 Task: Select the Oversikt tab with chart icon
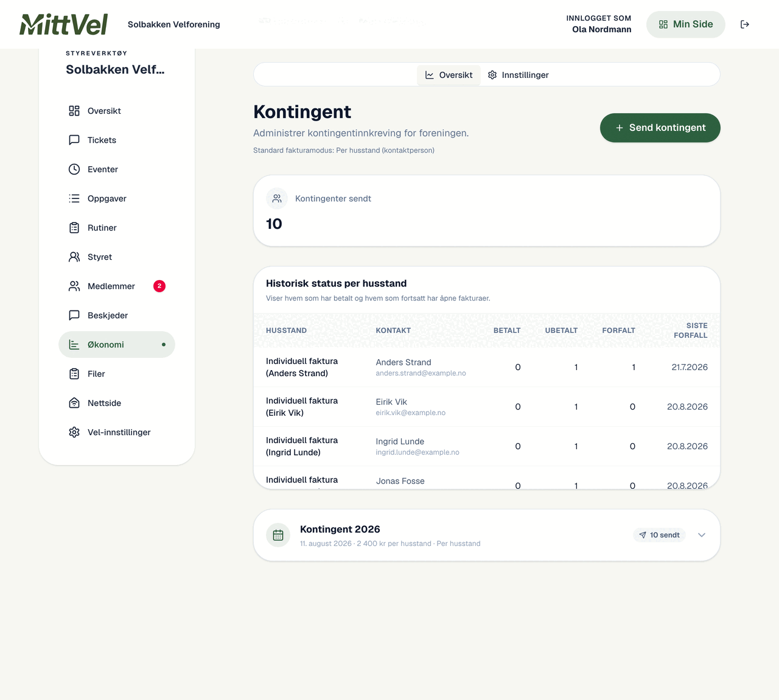[x=449, y=75]
